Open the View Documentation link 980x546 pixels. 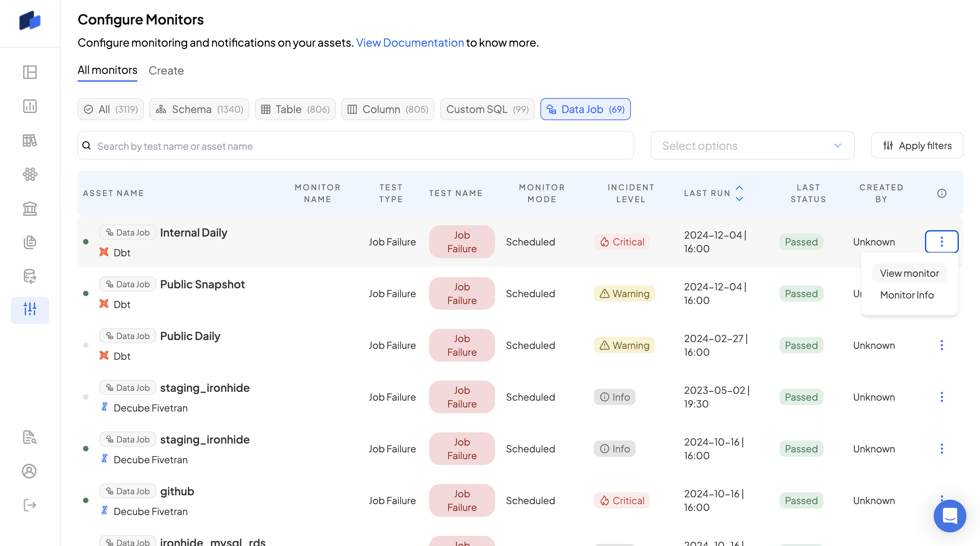tap(410, 43)
